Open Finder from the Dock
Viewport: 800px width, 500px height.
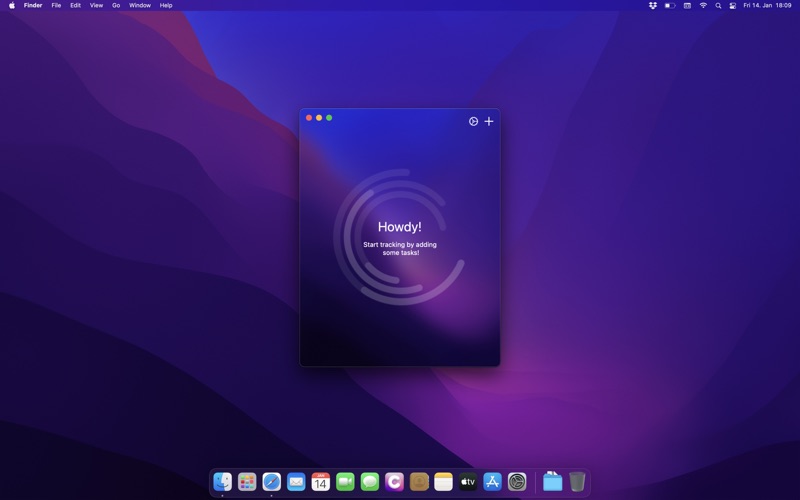pos(222,482)
